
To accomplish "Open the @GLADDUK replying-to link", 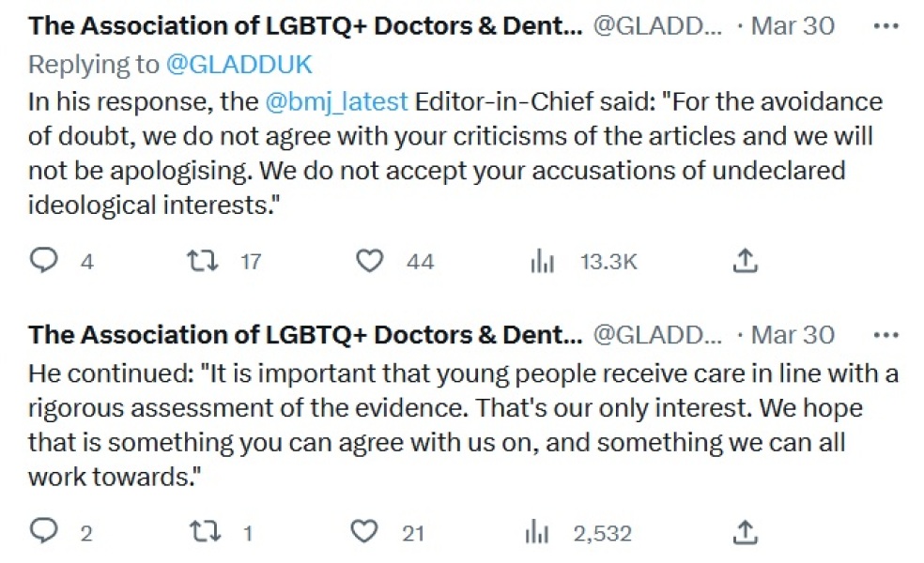I will tap(237, 65).
